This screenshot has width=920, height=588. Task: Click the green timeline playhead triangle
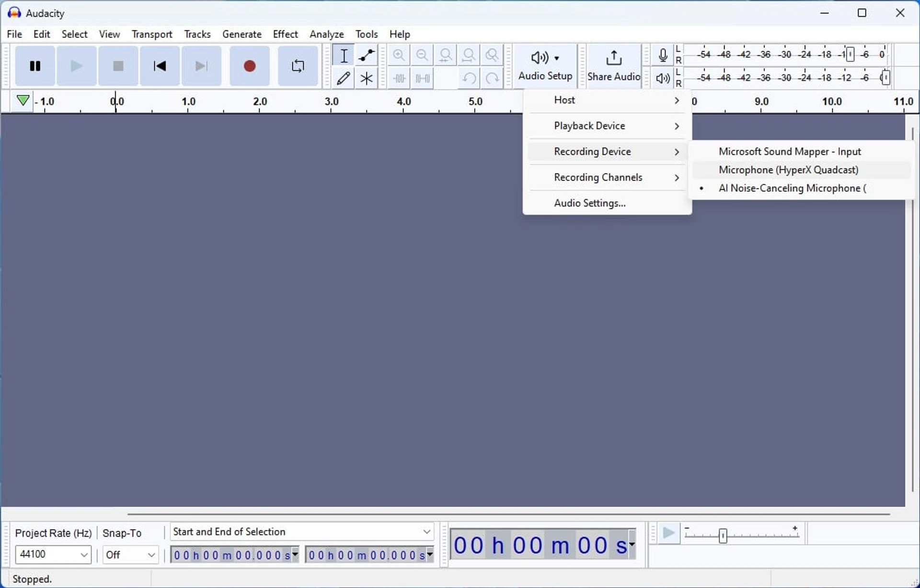(23, 101)
